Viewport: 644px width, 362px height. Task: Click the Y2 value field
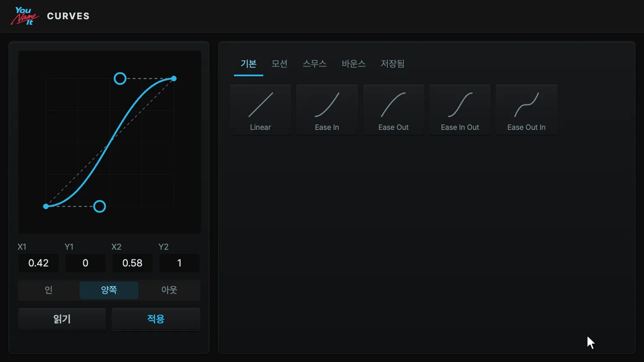click(x=179, y=263)
